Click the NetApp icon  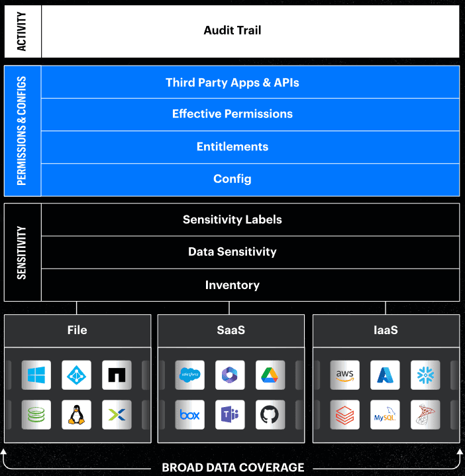click(x=117, y=375)
